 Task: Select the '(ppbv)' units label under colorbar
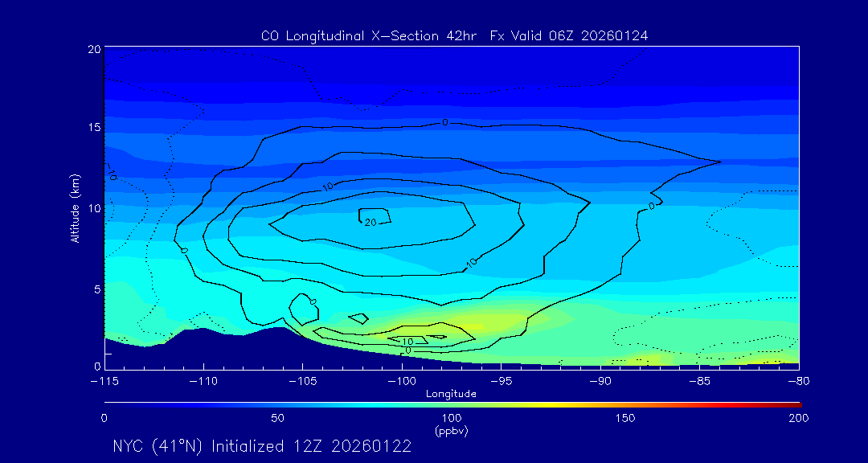tap(452, 432)
